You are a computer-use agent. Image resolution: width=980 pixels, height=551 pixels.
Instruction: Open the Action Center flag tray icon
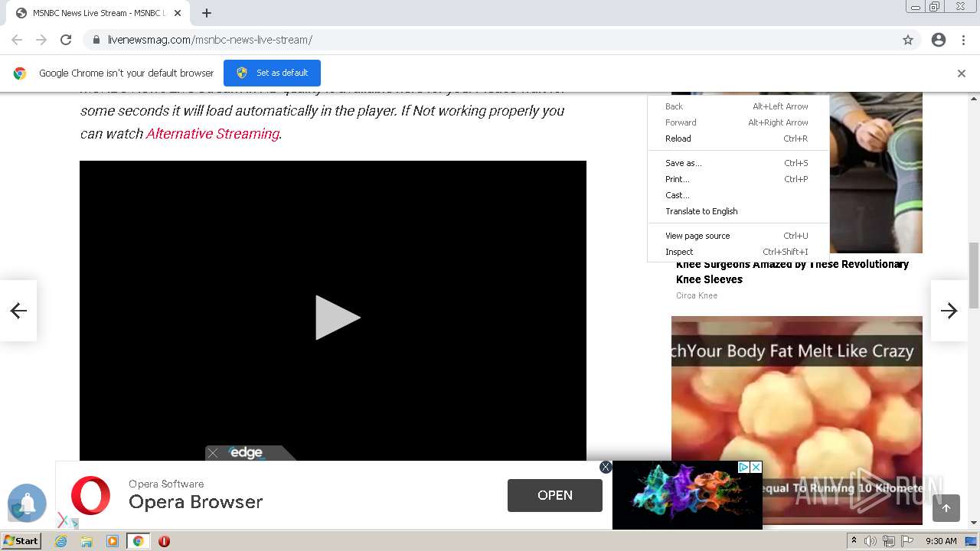(907, 541)
